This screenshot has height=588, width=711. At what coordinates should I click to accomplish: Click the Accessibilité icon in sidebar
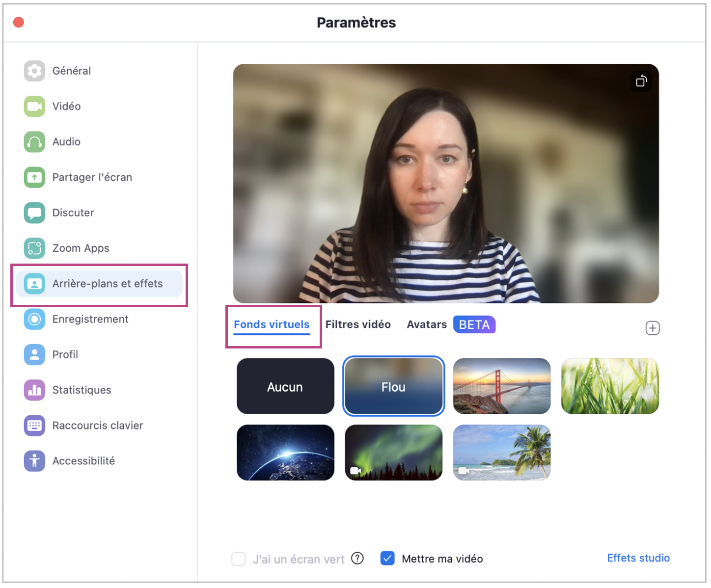pyautogui.click(x=34, y=461)
